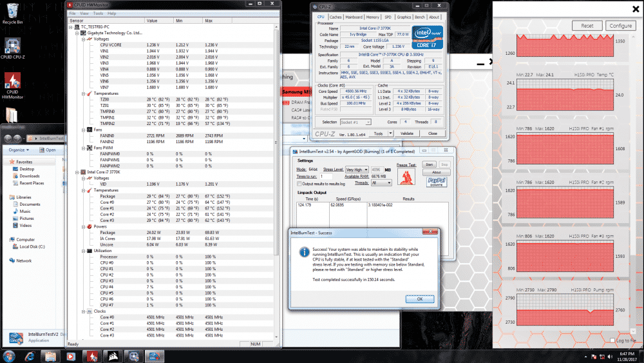Click Open button in Explorer toolbar
The image size is (644, 363).
[x=48, y=150]
